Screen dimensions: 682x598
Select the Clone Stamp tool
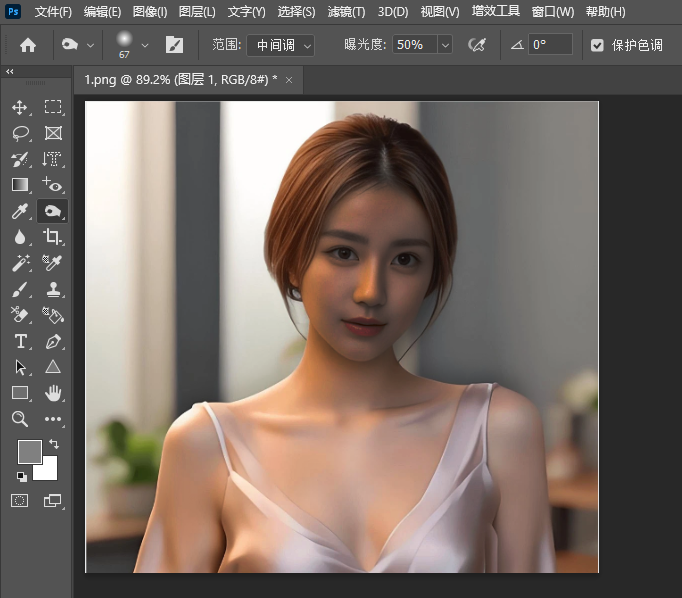(52, 289)
